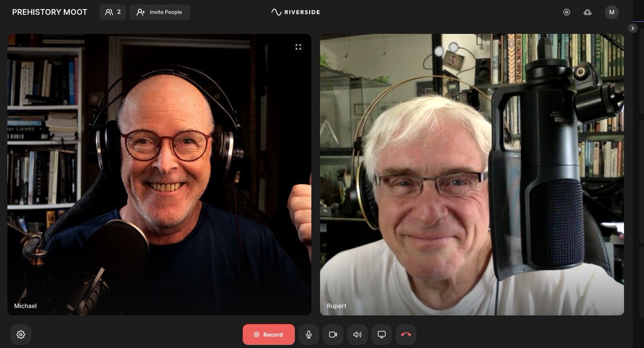Enter fullscreen on Michael's video tile
644x348 pixels.
coord(299,47)
